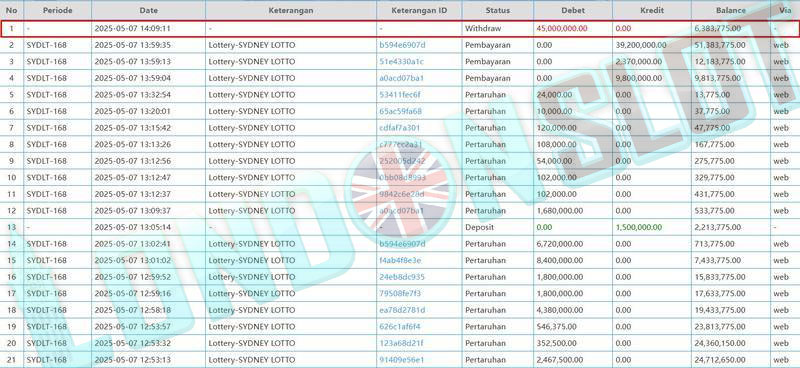Select the 53411fec6f Keterangan ID link
800x368 pixels.
click(x=400, y=95)
